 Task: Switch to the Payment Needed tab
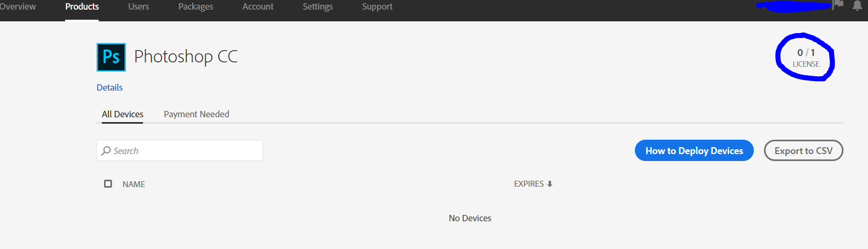(x=196, y=114)
